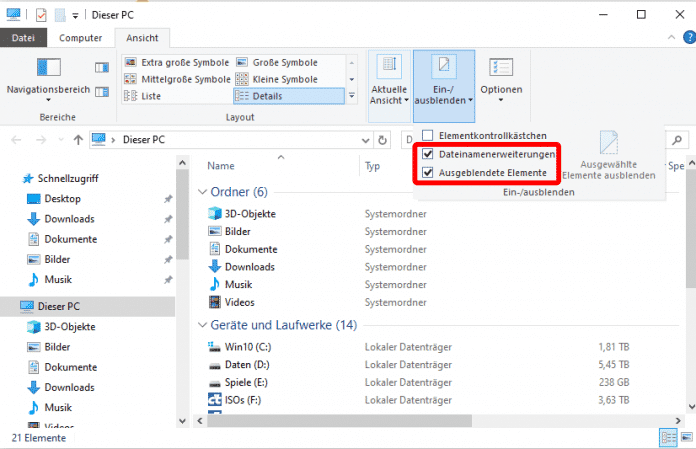
Task: Open the quick access toolbar customize arrow
Action: point(75,16)
